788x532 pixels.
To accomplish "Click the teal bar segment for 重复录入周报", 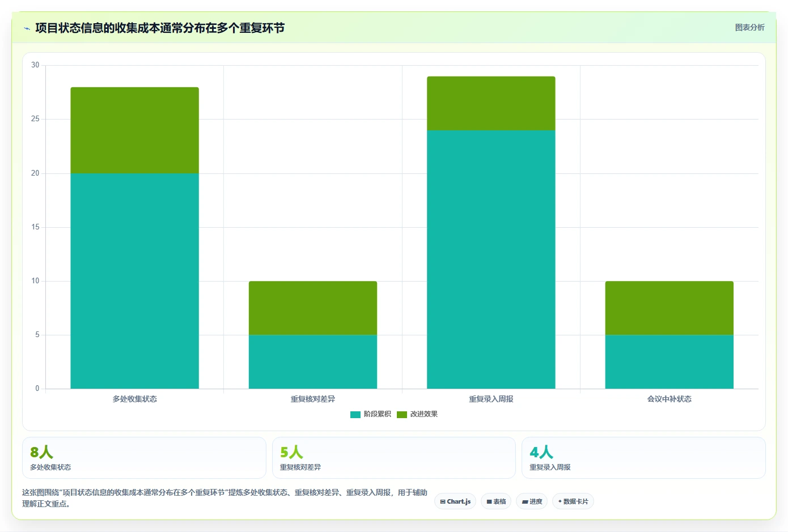I will [491, 259].
